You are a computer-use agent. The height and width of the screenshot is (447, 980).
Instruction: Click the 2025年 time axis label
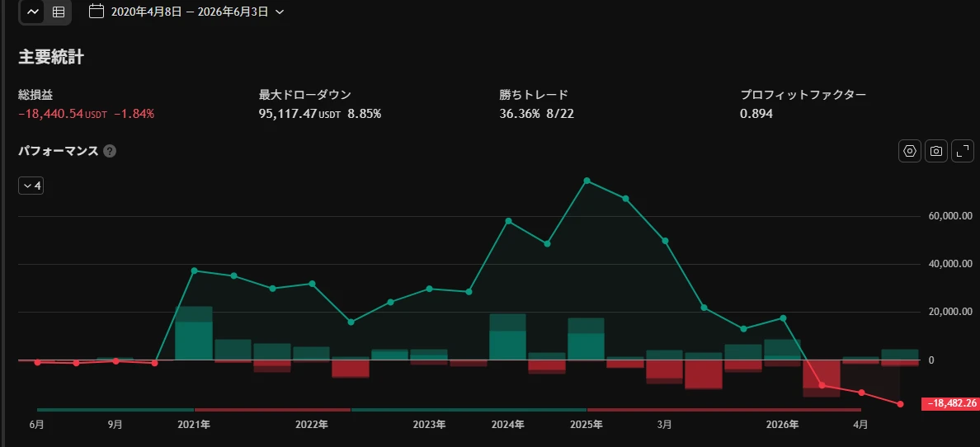tap(587, 425)
